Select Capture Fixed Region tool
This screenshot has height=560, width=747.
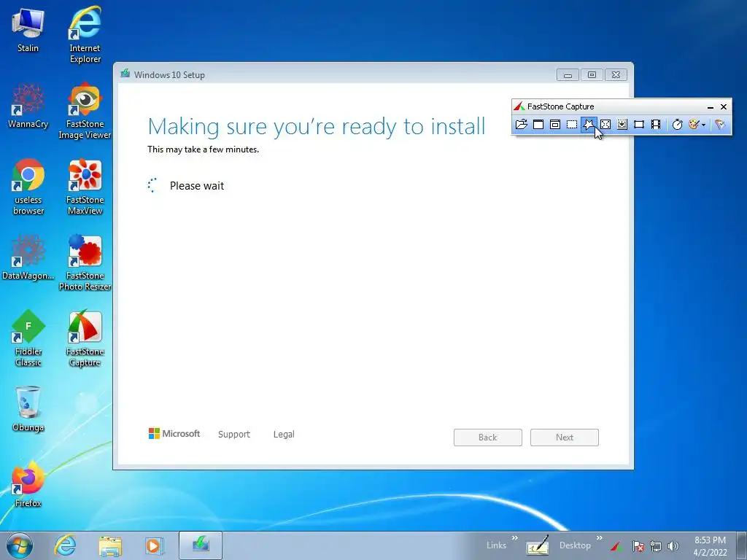[639, 124]
